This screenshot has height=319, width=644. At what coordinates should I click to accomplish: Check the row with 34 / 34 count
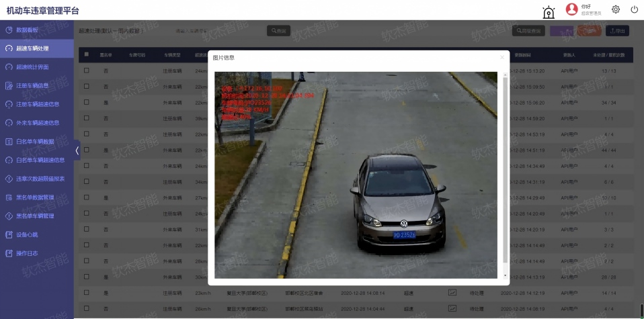(x=86, y=102)
